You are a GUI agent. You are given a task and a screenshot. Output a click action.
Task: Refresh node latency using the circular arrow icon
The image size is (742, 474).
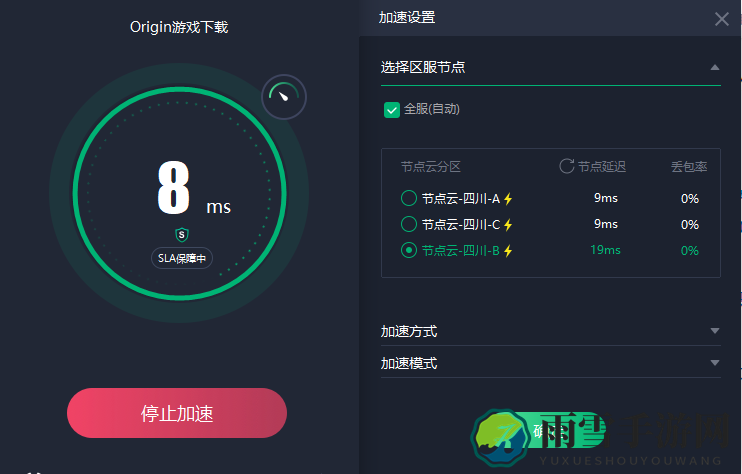pos(566,166)
